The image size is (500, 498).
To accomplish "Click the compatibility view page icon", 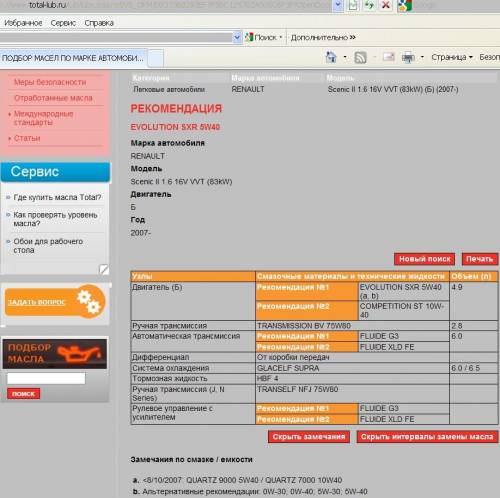I will click(354, 5).
